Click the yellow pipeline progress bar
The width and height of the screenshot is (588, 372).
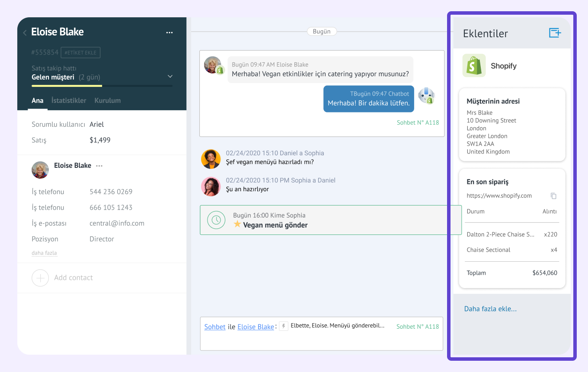[67, 86]
